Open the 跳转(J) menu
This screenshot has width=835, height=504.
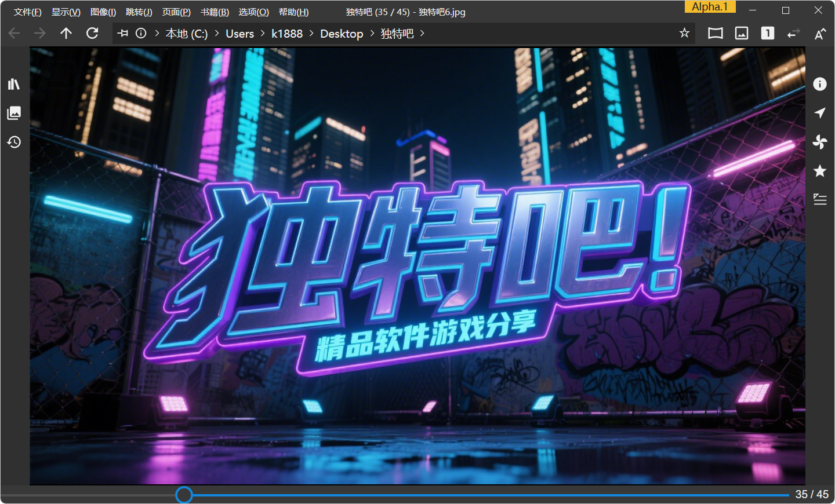coord(139,12)
